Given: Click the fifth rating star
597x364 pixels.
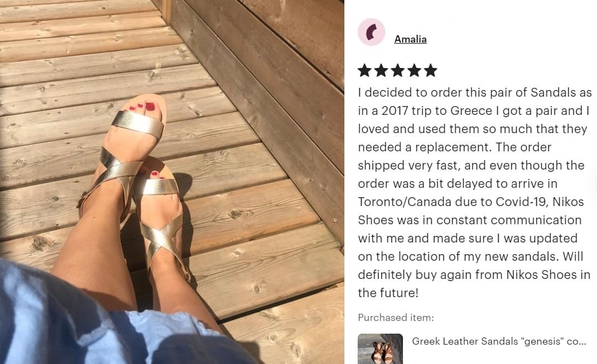Looking at the screenshot, I should (431, 70).
